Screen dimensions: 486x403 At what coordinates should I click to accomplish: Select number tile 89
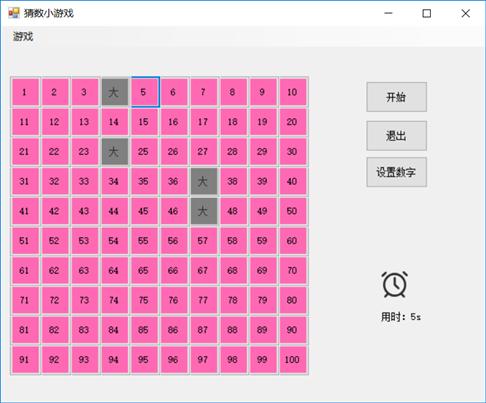click(x=263, y=330)
